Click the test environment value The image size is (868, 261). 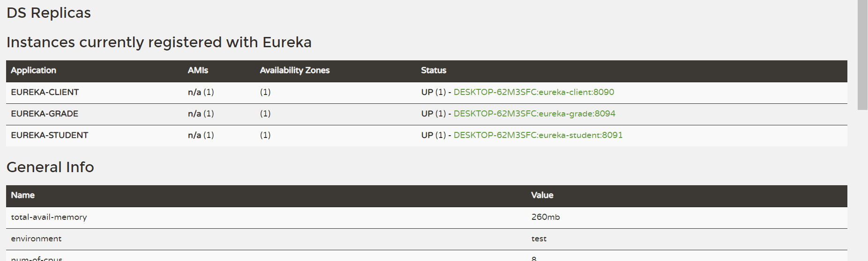(x=539, y=239)
